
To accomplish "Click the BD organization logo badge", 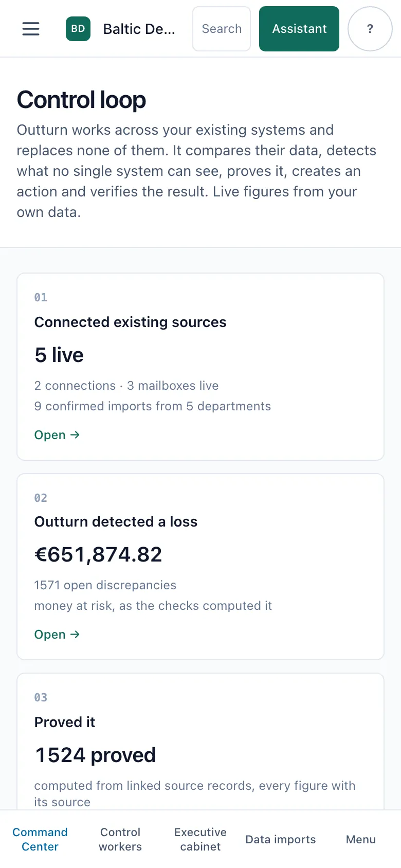I will [x=78, y=29].
